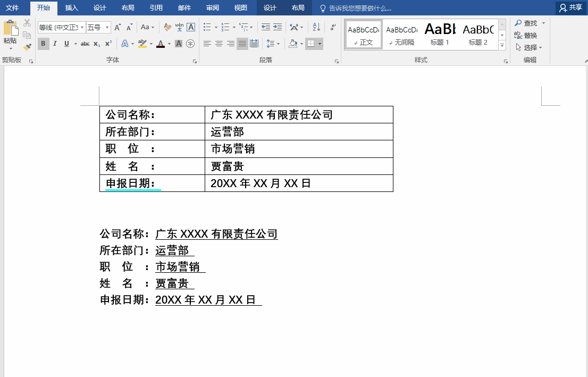588x377 pixels.
Task: Switch to the 审阅 review tab
Action: 213,8
